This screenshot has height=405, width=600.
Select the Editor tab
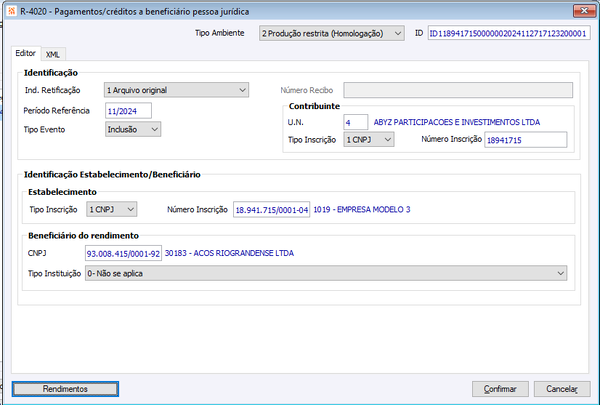26,53
